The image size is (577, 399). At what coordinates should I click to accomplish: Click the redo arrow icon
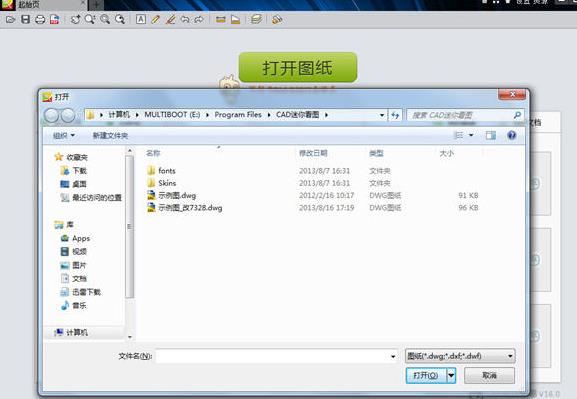click(x=199, y=19)
